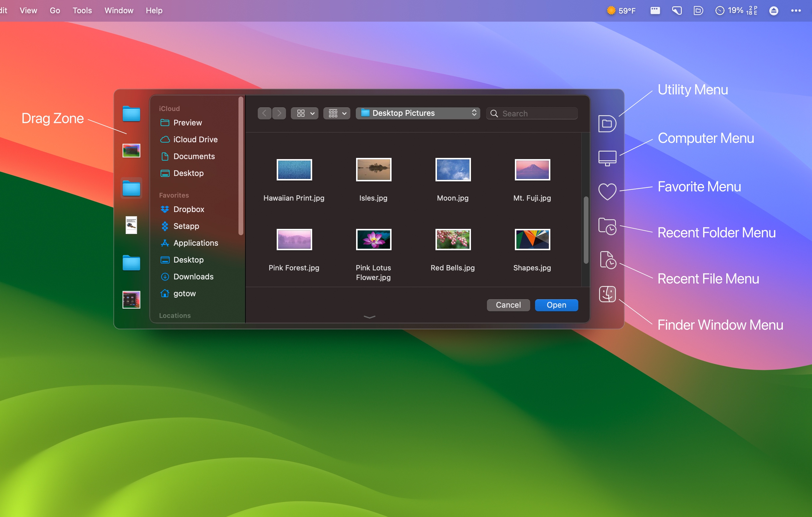
Task: Open the Window menu
Action: click(x=119, y=11)
